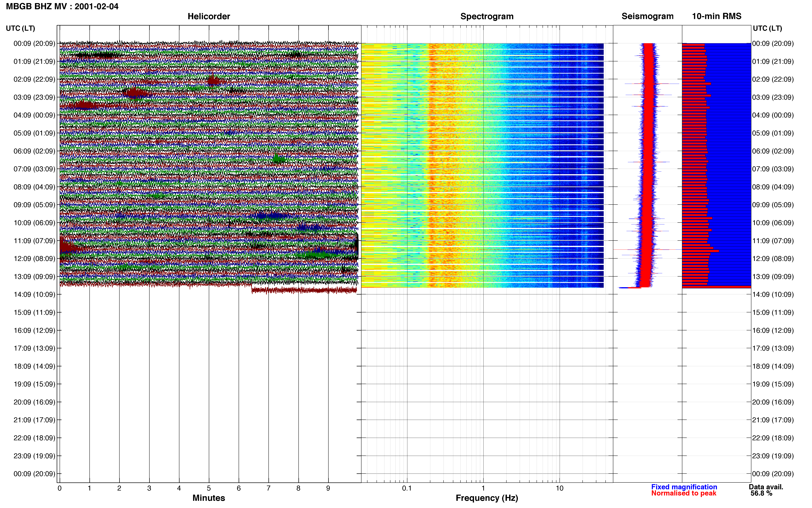The image size is (812, 508).
Task: Select the 10 Hz frequency axis tick label
Action: click(x=559, y=488)
